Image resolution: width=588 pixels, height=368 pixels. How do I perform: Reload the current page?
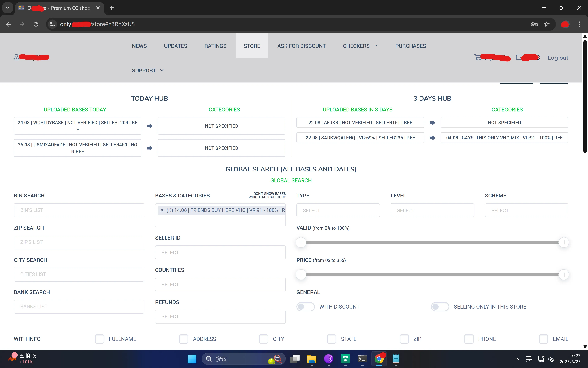tap(36, 24)
